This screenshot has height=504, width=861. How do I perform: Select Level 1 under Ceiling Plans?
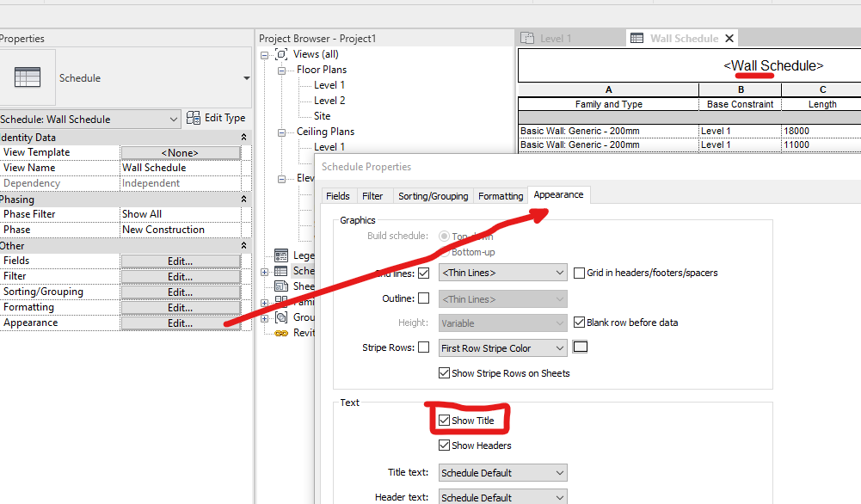[329, 147]
